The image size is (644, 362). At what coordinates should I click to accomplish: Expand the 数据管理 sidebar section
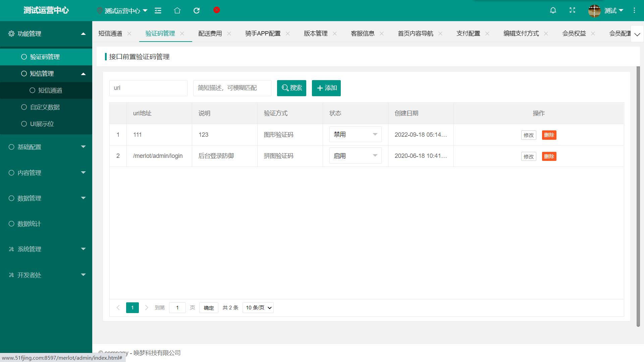click(x=46, y=198)
